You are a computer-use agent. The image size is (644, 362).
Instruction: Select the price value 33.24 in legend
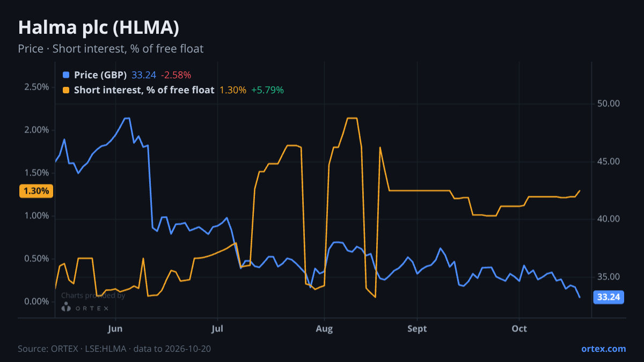(144, 75)
